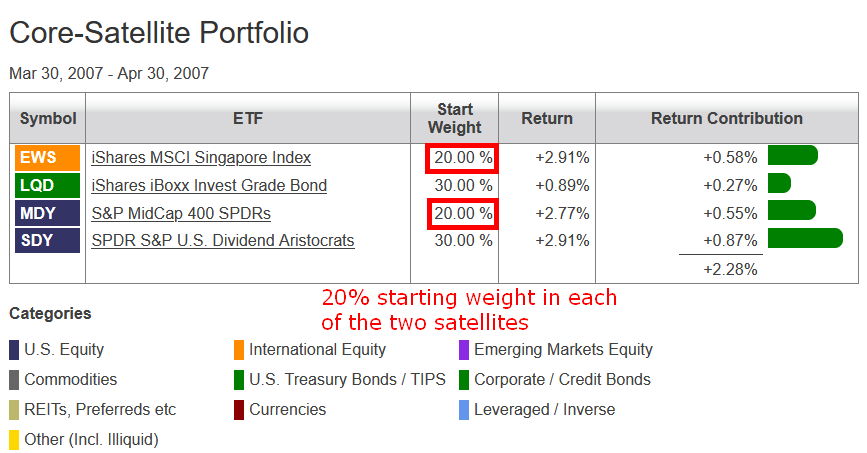Click the Emerging Markets Equity purple swatch

click(x=464, y=350)
